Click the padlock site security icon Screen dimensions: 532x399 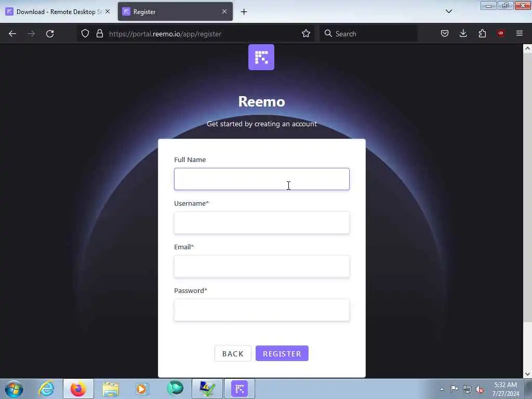99,33
